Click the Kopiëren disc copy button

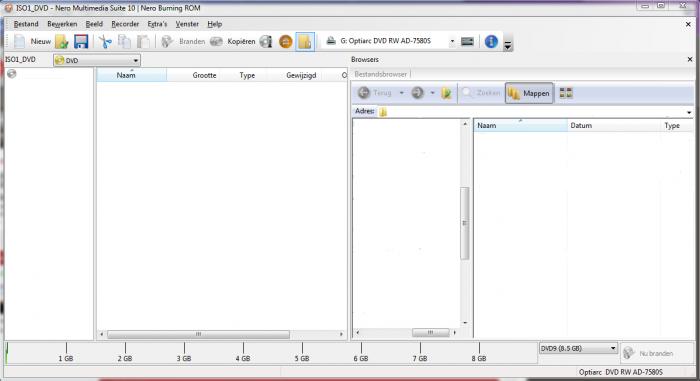(233, 42)
